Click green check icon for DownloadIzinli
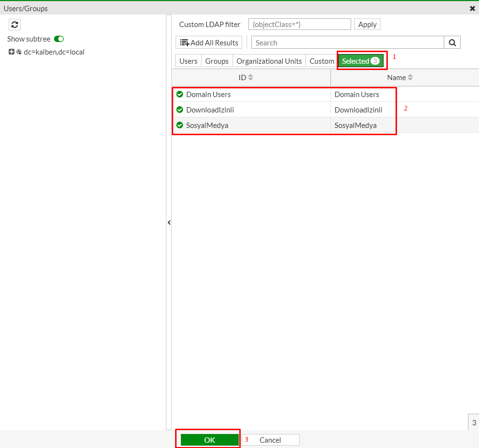The image size is (479, 448). click(x=179, y=110)
